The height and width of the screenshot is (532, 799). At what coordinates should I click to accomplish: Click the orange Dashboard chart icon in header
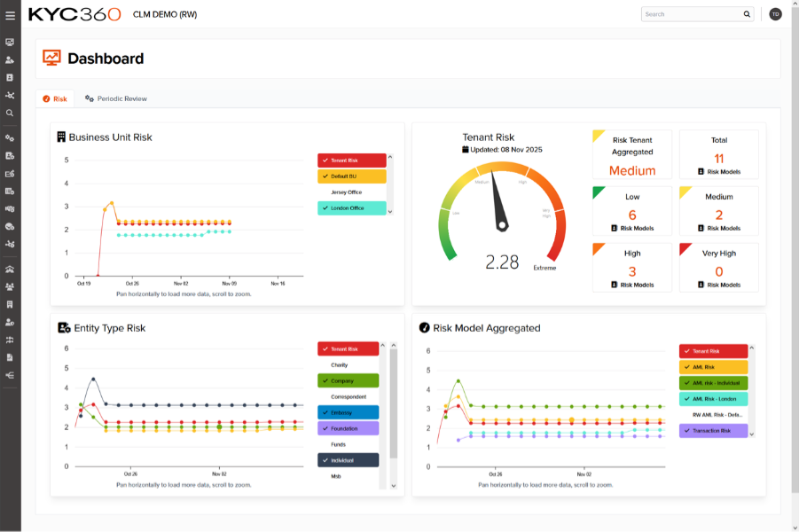coord(51,59)
